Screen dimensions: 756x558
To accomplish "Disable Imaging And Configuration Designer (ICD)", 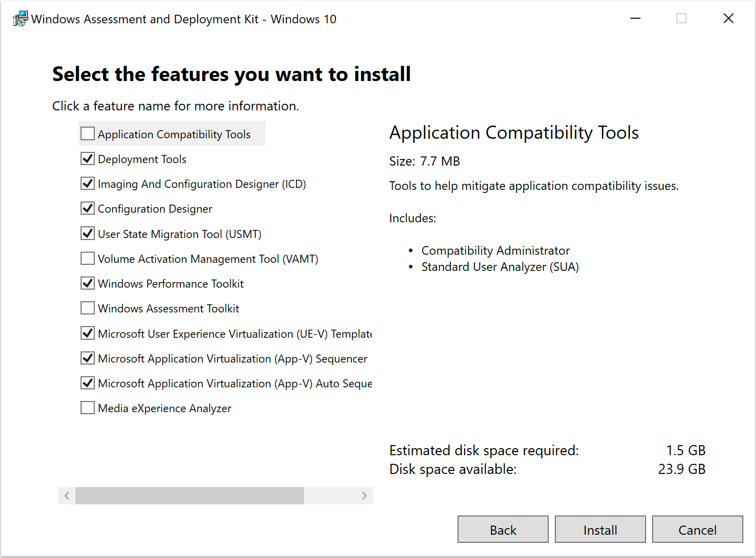I will pos(87,183).
